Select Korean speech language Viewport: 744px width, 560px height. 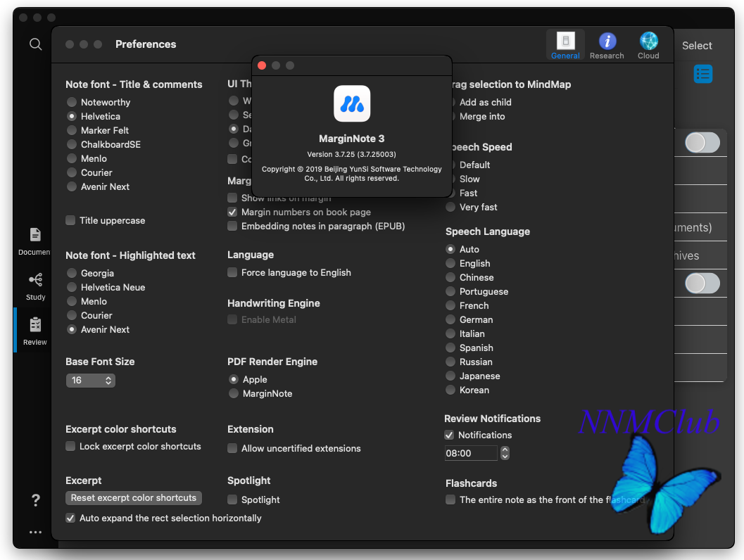450,390
